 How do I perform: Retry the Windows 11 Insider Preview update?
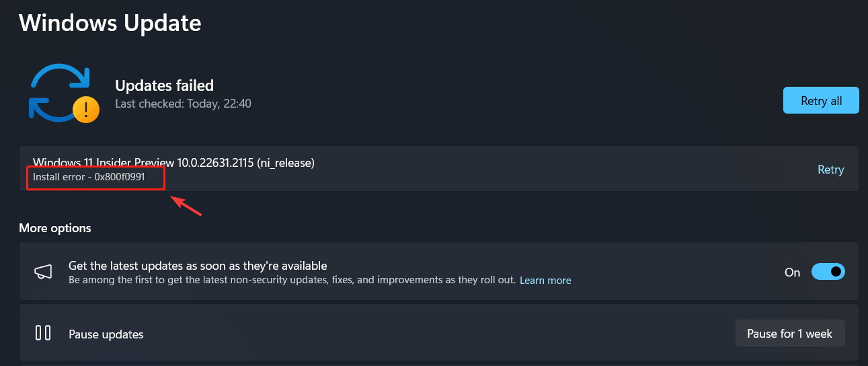pos(830,170)
